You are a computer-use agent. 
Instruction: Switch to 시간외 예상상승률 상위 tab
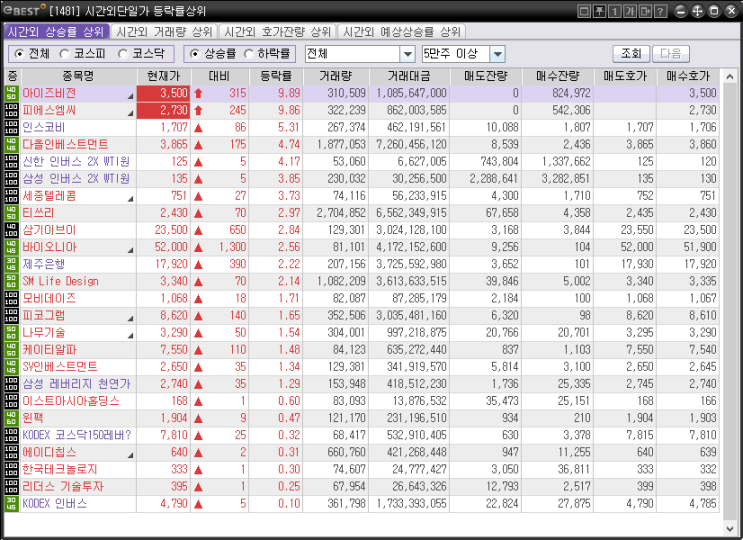click(x=401, y=32)
